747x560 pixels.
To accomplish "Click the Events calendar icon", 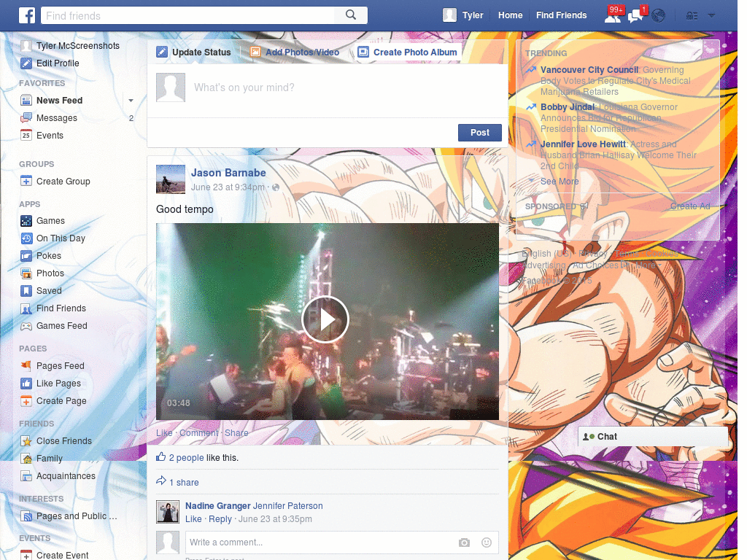I will 26,135.
